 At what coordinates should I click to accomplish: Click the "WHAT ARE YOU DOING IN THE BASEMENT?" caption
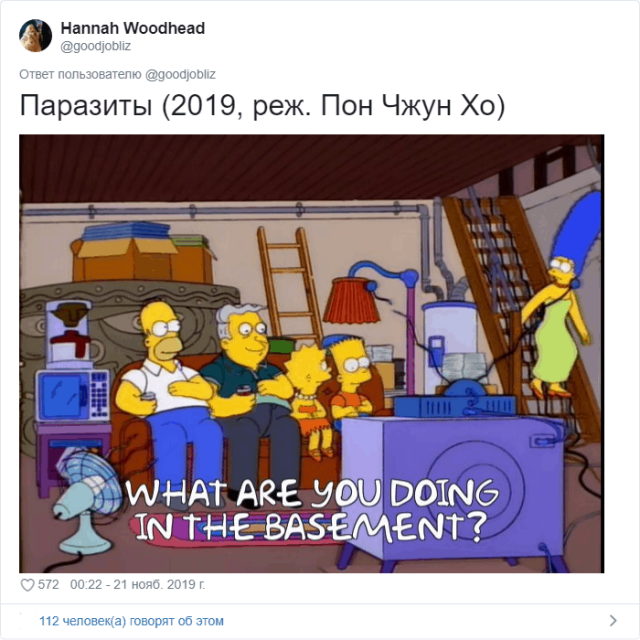(312, 510)
